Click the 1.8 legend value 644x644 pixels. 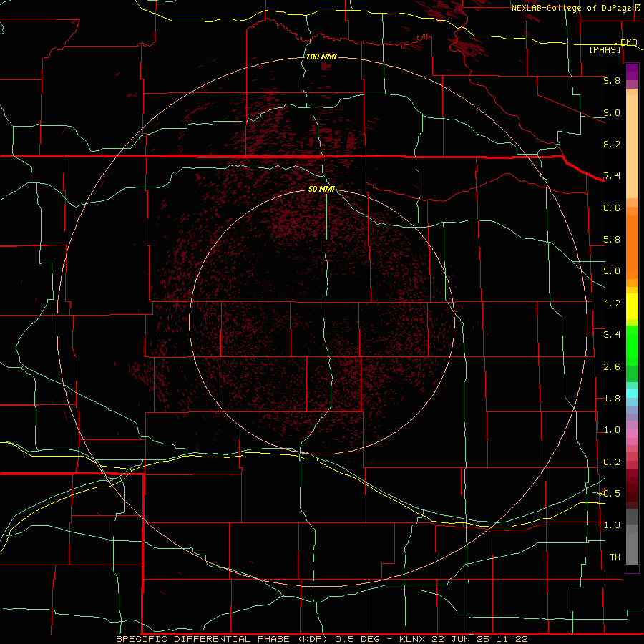612,399
